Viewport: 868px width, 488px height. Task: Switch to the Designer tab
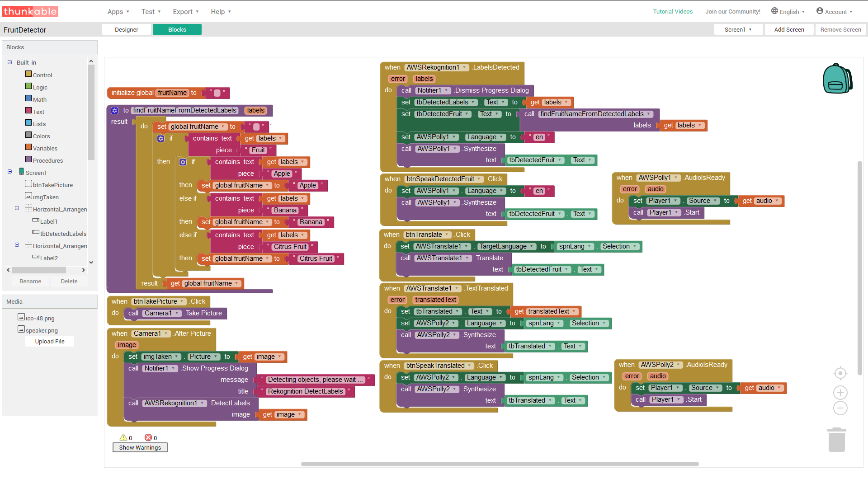pyautogui.click(x=127, y=29)
